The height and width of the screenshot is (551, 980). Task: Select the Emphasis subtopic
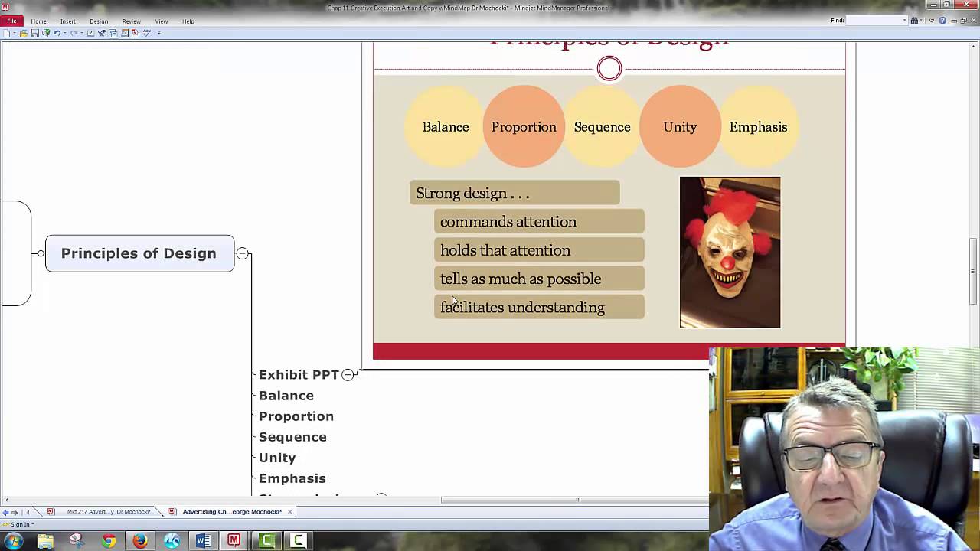click(x=292, y=478)
